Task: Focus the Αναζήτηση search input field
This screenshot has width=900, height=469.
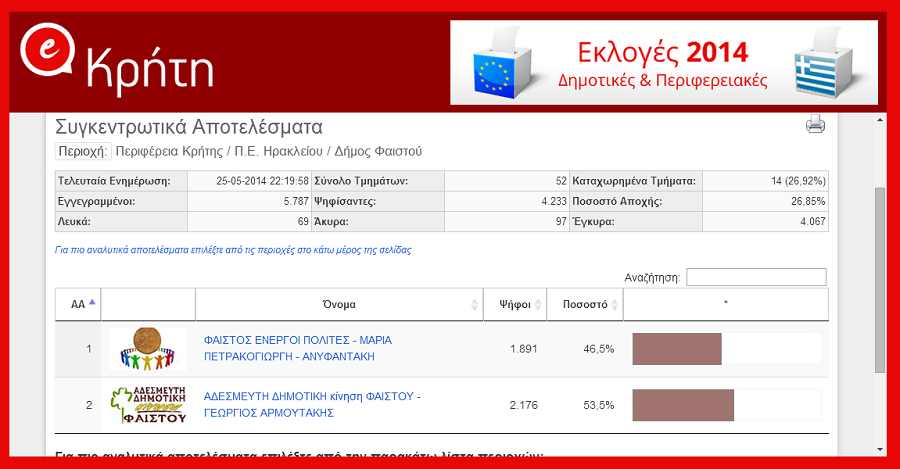Action: click(x=756, y=277)
